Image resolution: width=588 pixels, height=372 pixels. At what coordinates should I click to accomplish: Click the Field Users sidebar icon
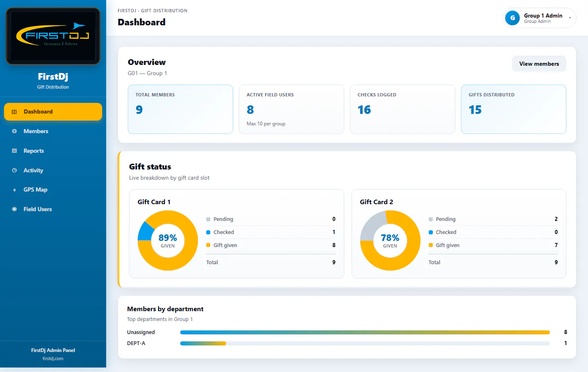(14, 209)
